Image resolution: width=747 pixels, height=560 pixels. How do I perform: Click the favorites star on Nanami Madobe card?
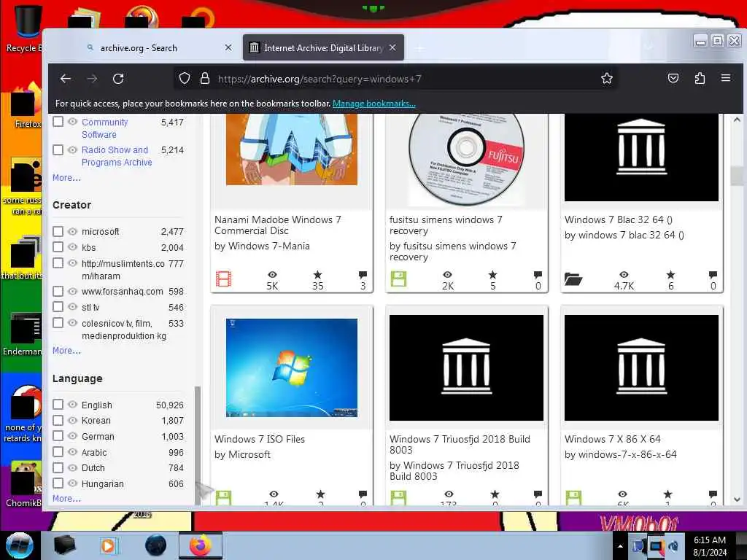coord(318,275)
